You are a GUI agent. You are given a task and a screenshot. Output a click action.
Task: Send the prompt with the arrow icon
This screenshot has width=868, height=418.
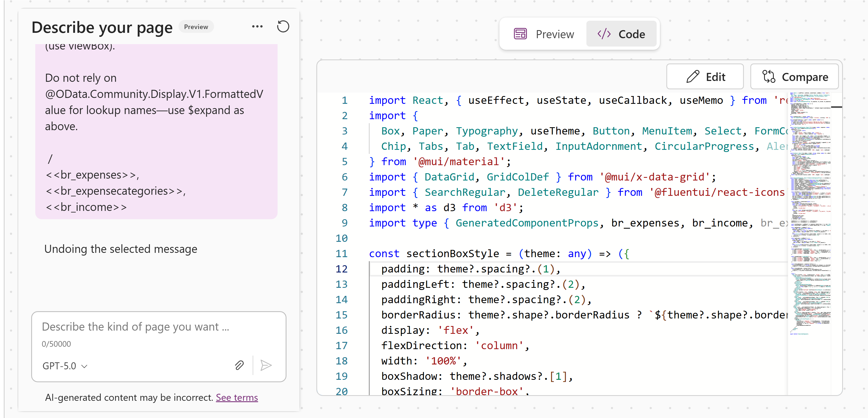(x=266, y=365)
